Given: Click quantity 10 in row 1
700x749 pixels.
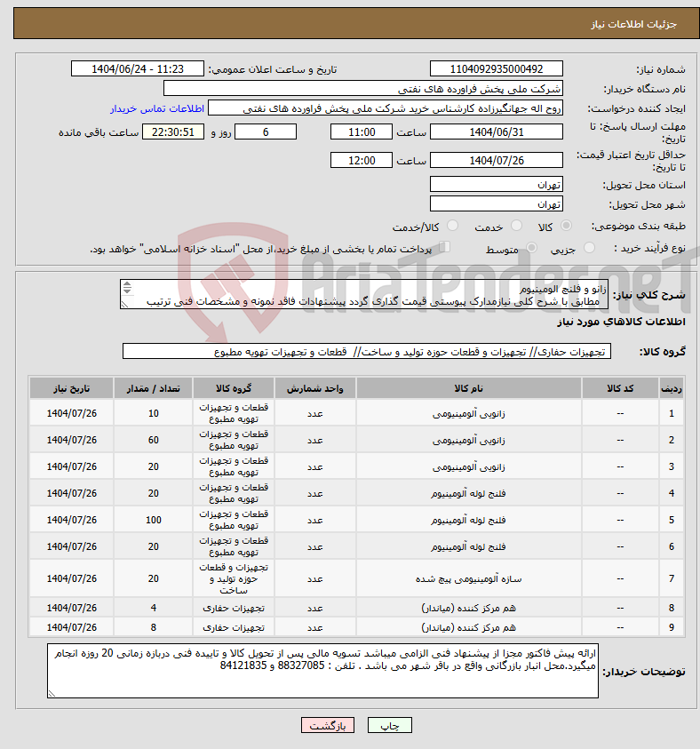Looking at the screenshot, I should pos(154,413).
